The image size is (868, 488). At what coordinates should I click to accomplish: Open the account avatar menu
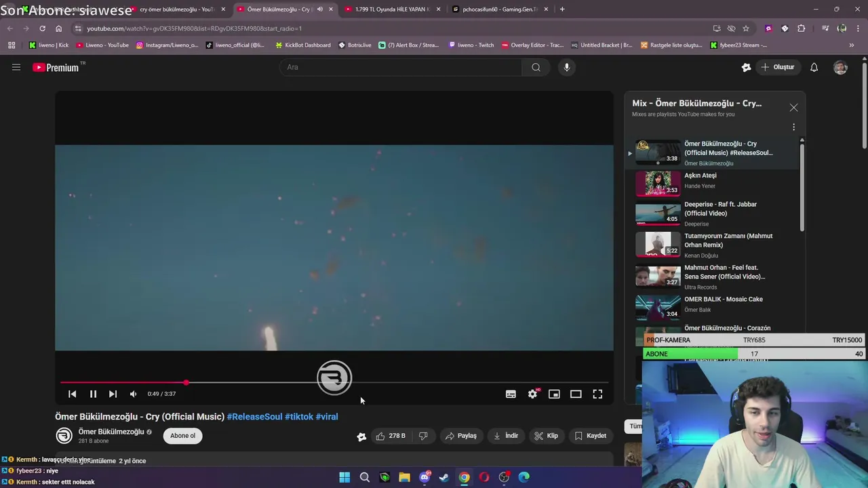(x=840, y=67)
